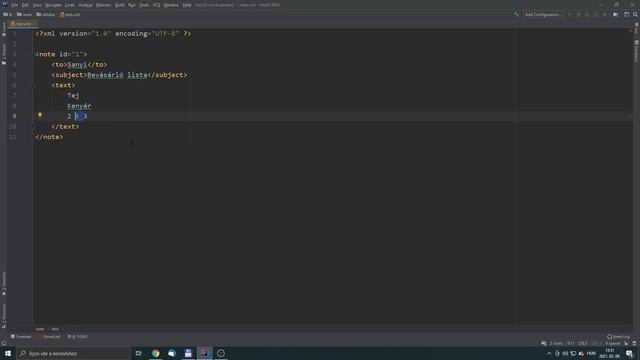The height and width of the screenshot is (360, 640).
Task: Open the Refactor menu
Action: [x=104, y=5]
